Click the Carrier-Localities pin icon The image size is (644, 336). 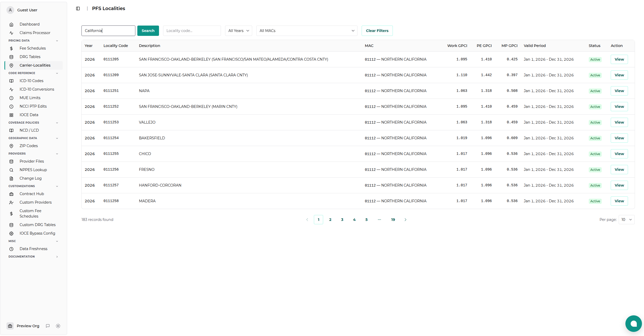click(x=11, y=66)
